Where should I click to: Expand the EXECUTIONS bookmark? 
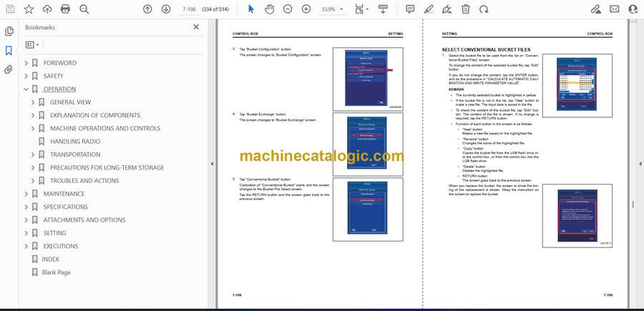26,246
